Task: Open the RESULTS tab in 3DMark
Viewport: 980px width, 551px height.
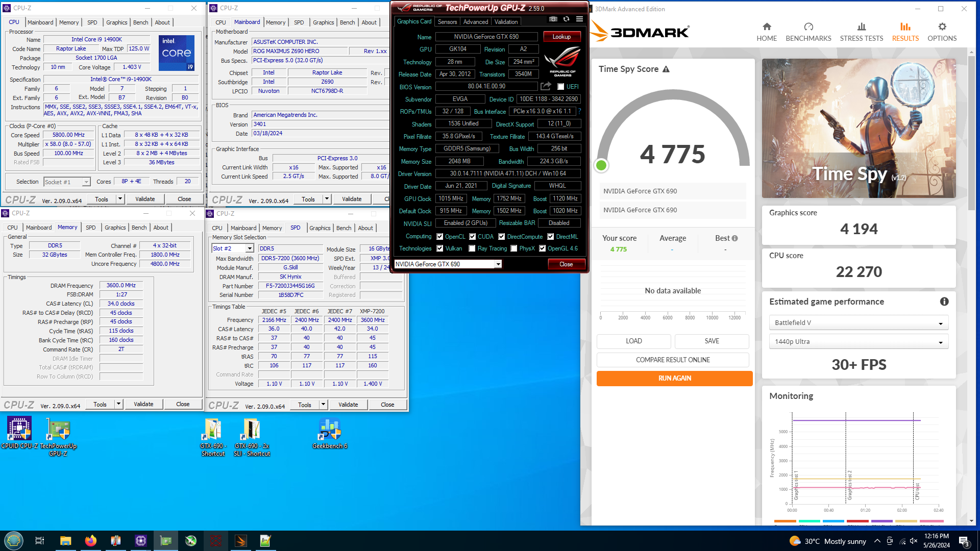Action: pos(905,32)
